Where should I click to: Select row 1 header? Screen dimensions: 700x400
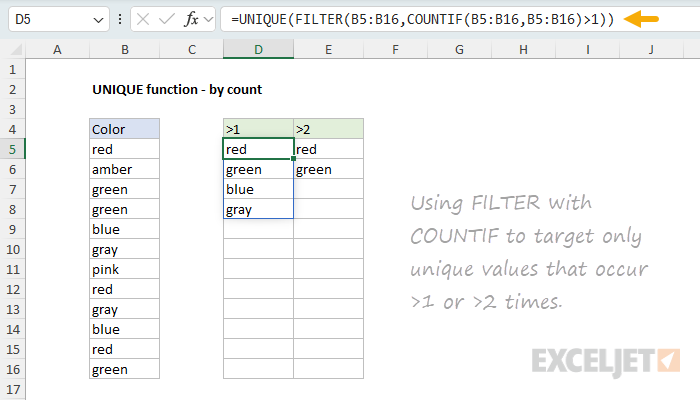click(12, 69)
